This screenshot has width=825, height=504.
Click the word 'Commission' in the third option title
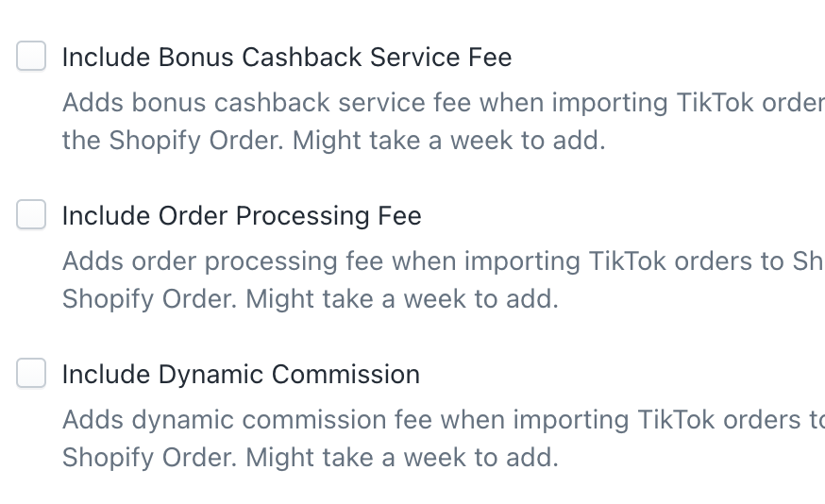tap(345, 375)
